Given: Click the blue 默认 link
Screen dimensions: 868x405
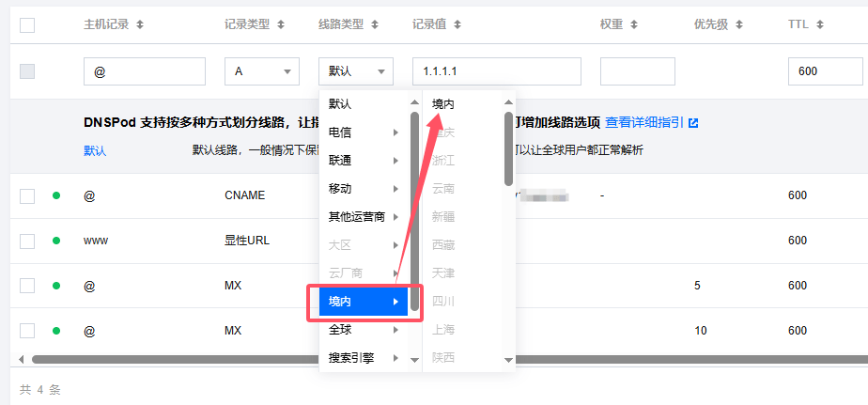Looking at the screenshot, I should 95,150.
